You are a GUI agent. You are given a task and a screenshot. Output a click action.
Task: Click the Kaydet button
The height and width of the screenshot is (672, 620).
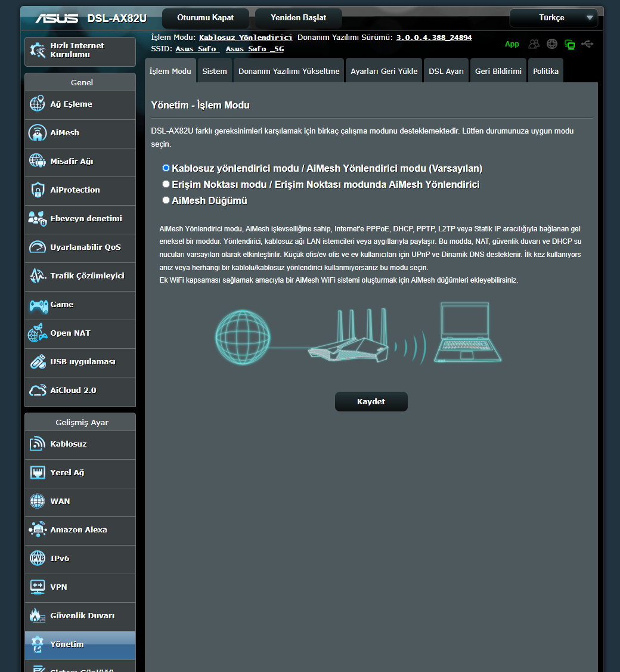coord(371,401)
